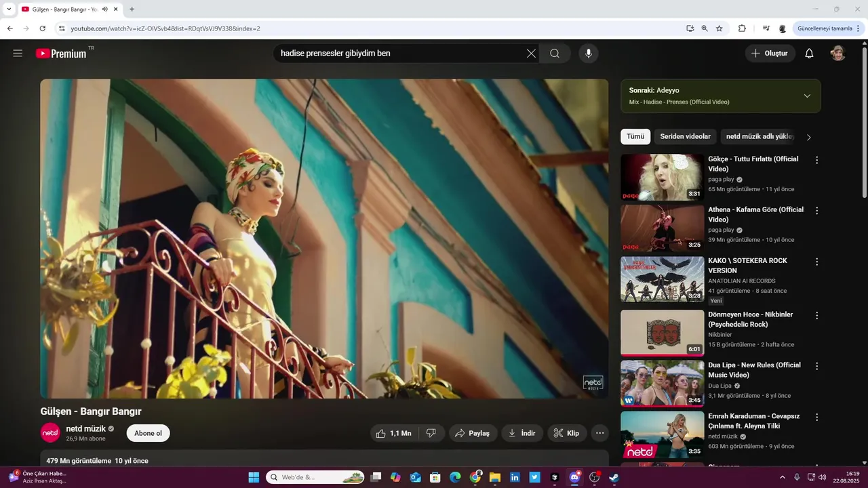Mute tab audio via speaker icon
868x488 pixels.
(x=105, y=9)
